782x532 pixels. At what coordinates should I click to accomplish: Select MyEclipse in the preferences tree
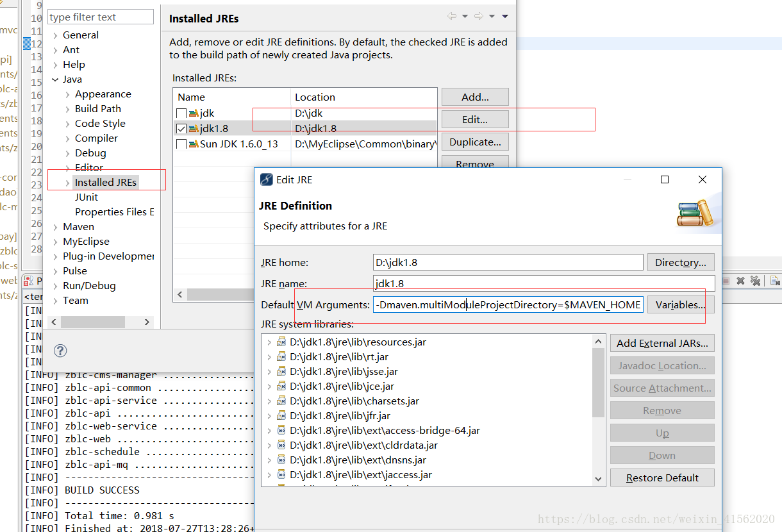click(86, 242)
